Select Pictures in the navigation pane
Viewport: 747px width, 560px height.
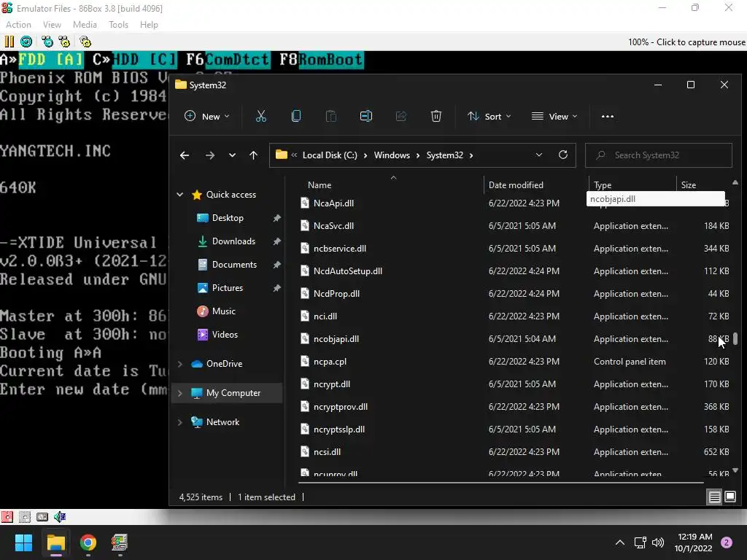pos(228,288)
